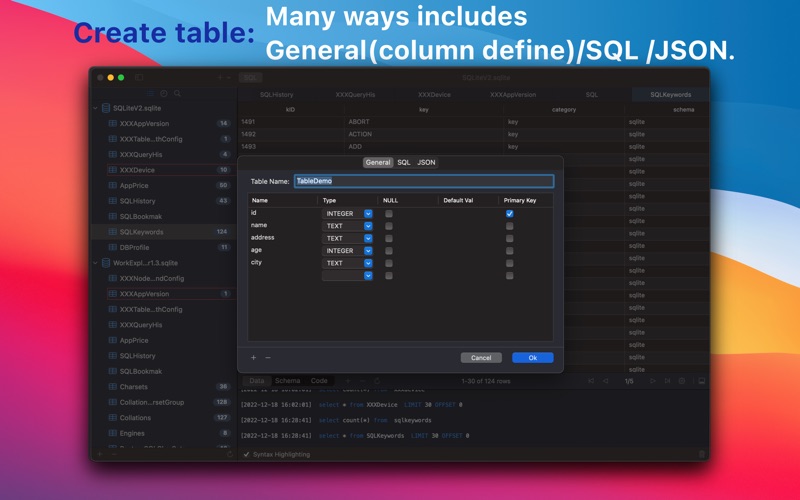Add a column with the dialog plus icon
This screenshot has width=800, height=500.
(254, 358)
